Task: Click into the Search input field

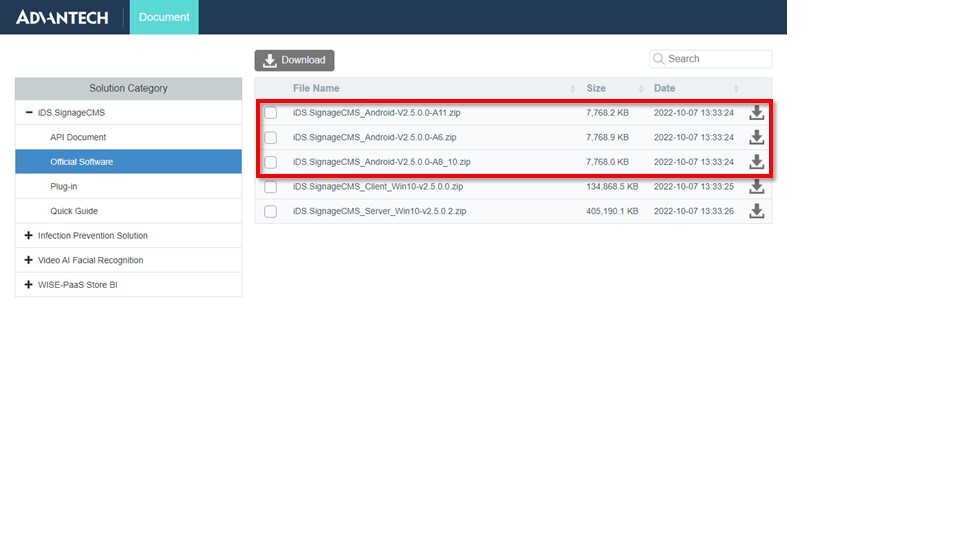Action: click(x=715, y=59)
